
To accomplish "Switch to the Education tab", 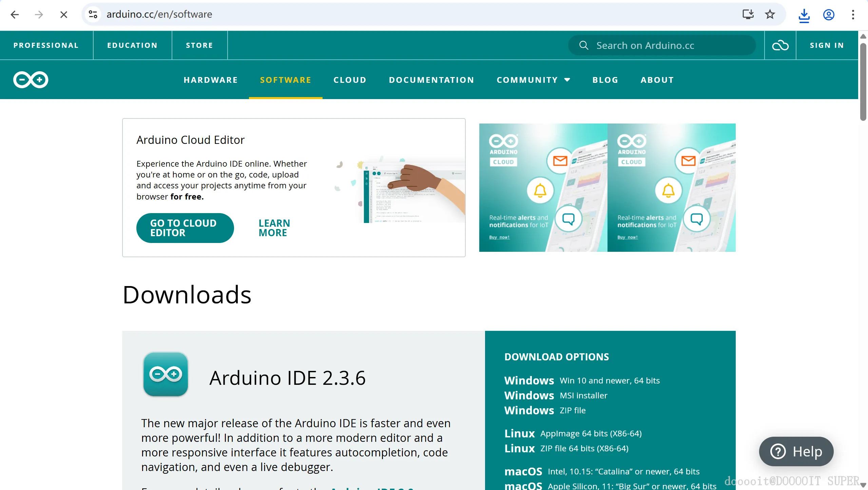I will (132, 45).
